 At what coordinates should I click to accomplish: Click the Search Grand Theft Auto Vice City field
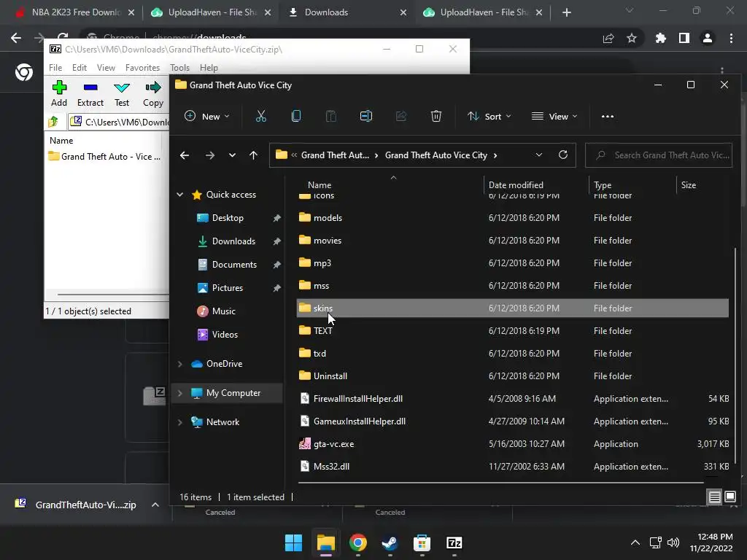[x=659, y=155]
